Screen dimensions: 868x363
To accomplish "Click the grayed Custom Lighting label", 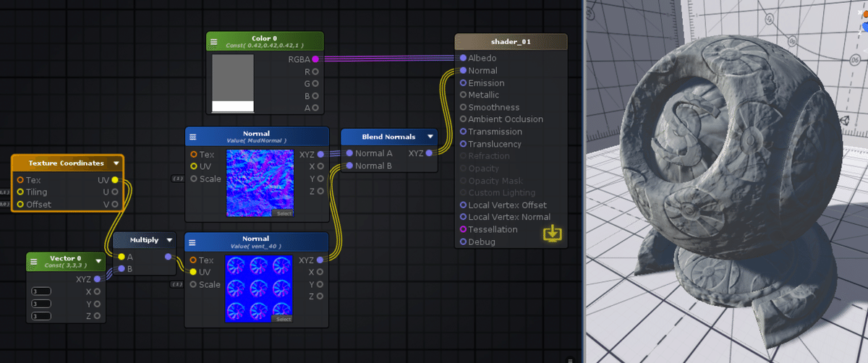I will coord(502,193).
